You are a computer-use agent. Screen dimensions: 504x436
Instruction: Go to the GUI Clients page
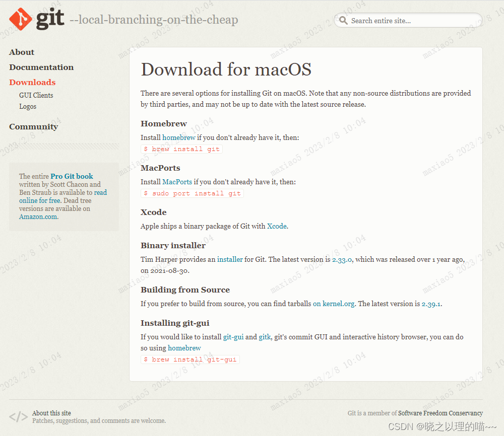tap(36, 95)
